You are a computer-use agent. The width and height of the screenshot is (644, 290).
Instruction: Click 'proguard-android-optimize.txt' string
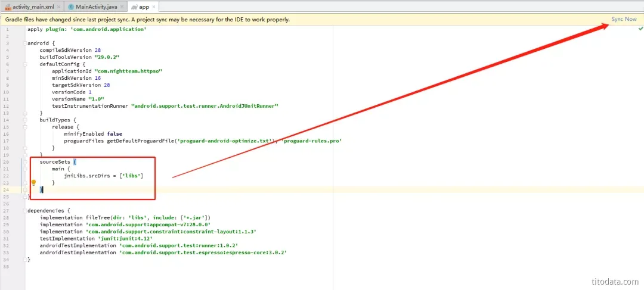[225, 141]
